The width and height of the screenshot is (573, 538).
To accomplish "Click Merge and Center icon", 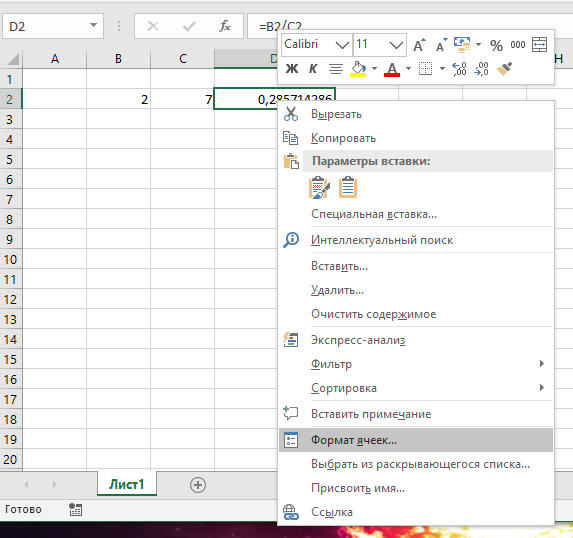I will (x=539, y=45).
